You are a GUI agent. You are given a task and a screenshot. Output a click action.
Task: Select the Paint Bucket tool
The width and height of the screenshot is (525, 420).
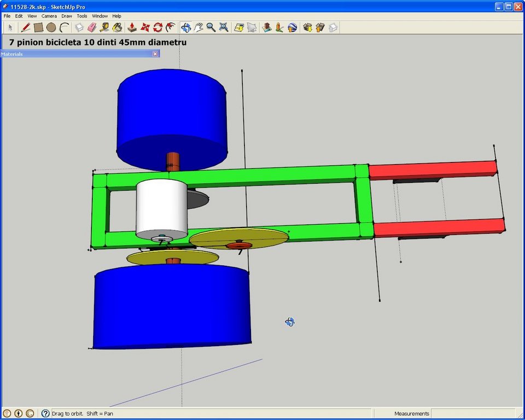tap(117, 27)
